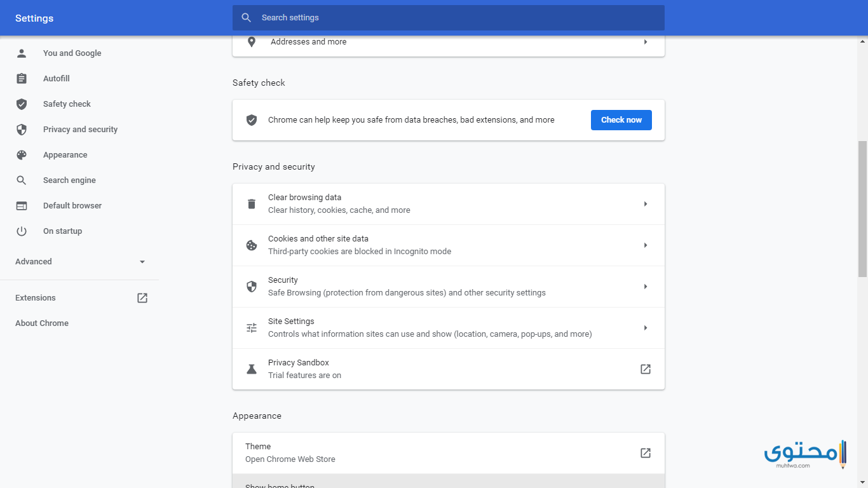Open On startup in sidebar

point(62,231)
